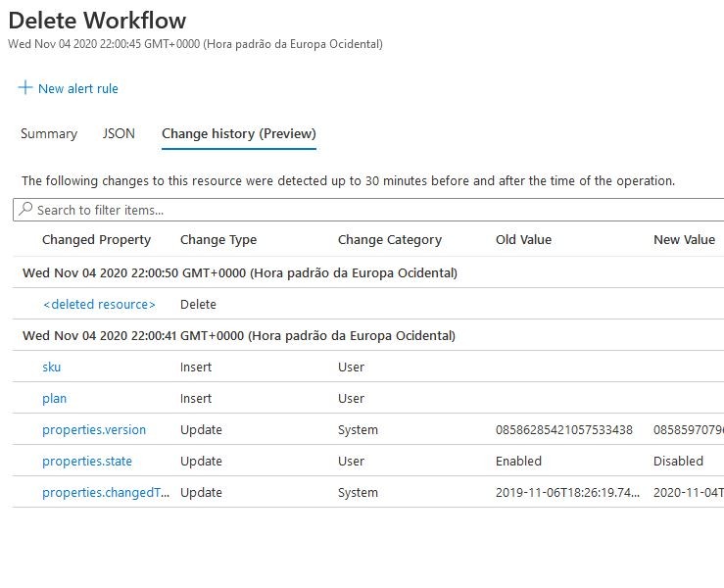Switch to the JSON tab
Image resolution: width=724 pixels, height=588 pixels.
coord(119,133)
